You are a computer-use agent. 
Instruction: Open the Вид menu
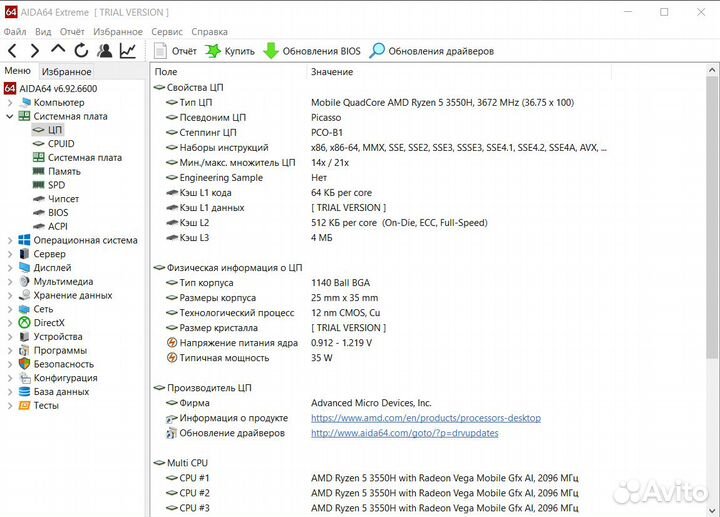[43, 32]
